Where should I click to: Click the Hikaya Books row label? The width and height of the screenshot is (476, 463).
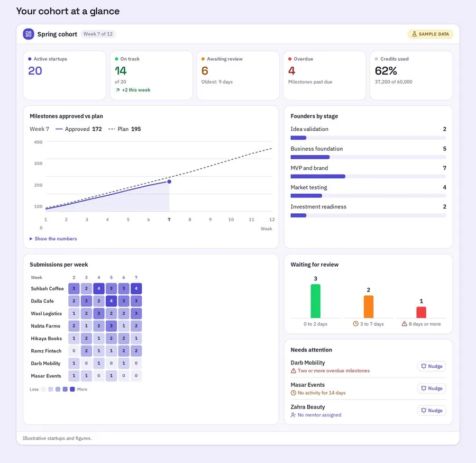tap(46, 339)
